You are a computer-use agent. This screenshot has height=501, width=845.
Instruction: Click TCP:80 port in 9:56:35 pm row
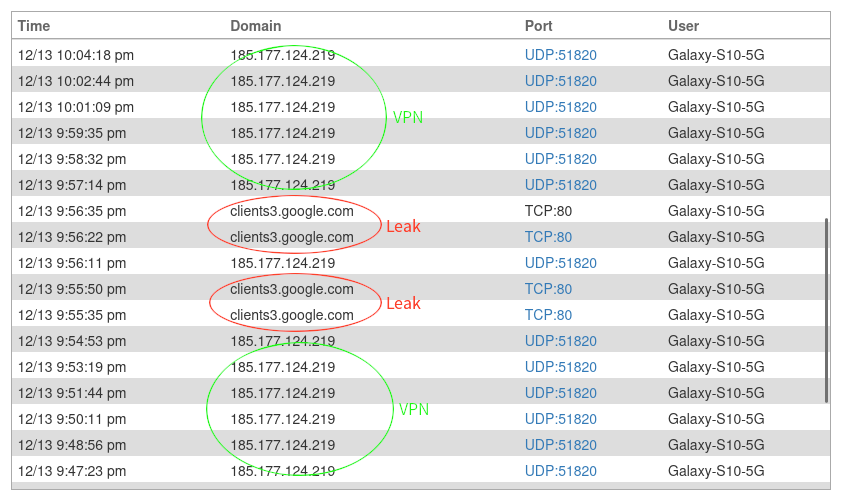pos(548,211)
